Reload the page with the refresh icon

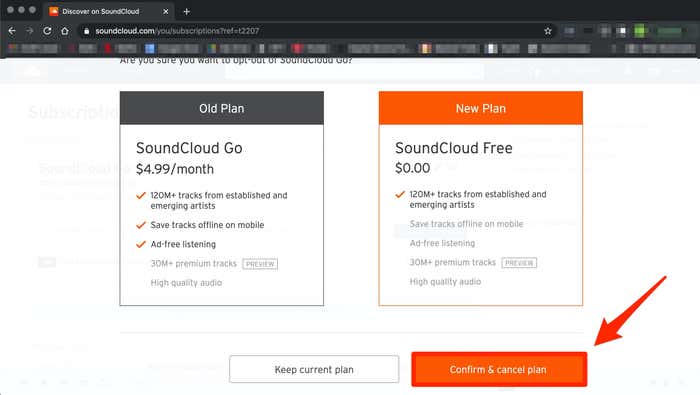47,31
